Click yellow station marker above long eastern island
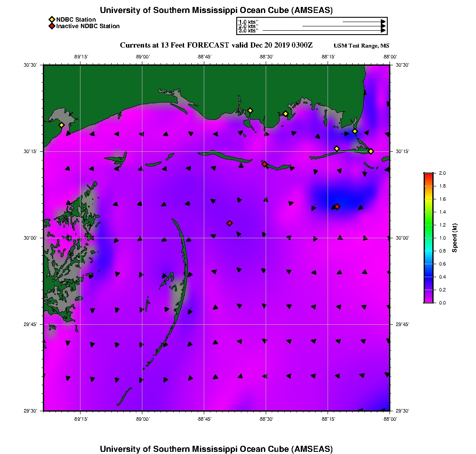Viewport: 476px width, 454px height. coord(337,149)
